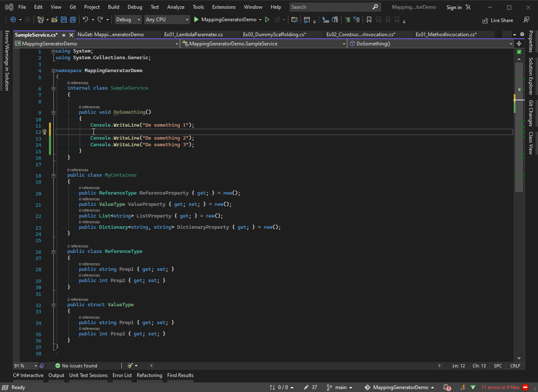Click the comment out selected lines icon
This screenshot has height=392, width=538.
pos(347,20)
